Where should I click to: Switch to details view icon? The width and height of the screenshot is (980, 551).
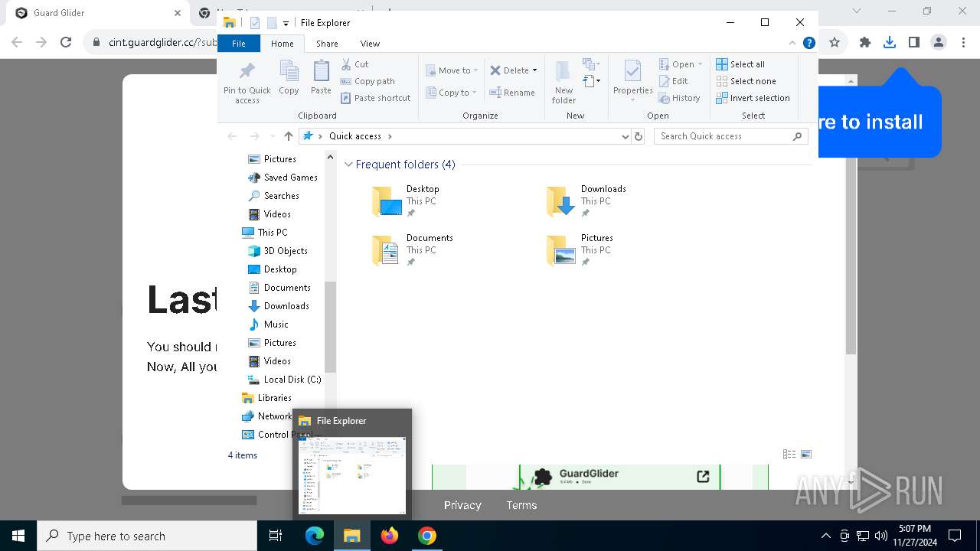tap(789, 455)
